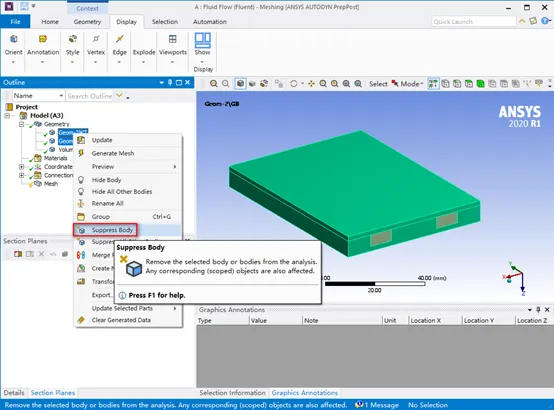Image resolution: width=554 pixels, height=410 pixels.
Task: Click the Select label in graphics toolbar
Action: (378, 84)
